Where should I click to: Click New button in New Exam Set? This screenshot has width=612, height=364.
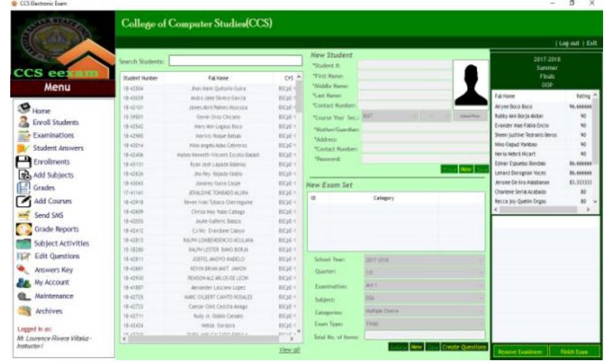417,347
